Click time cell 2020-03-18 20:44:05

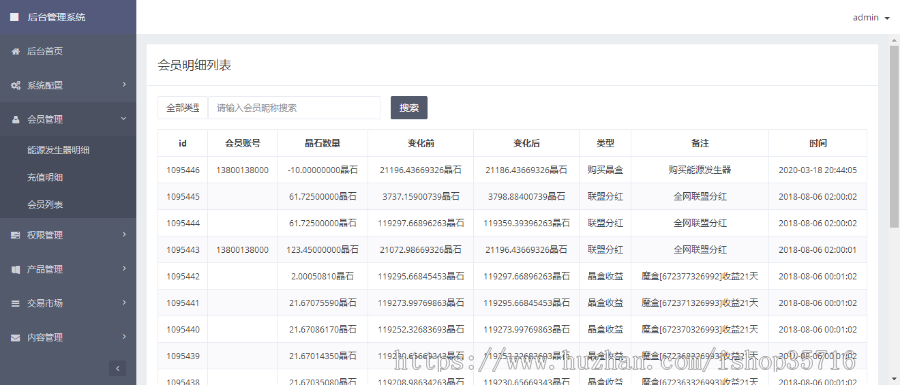point(817,170)
